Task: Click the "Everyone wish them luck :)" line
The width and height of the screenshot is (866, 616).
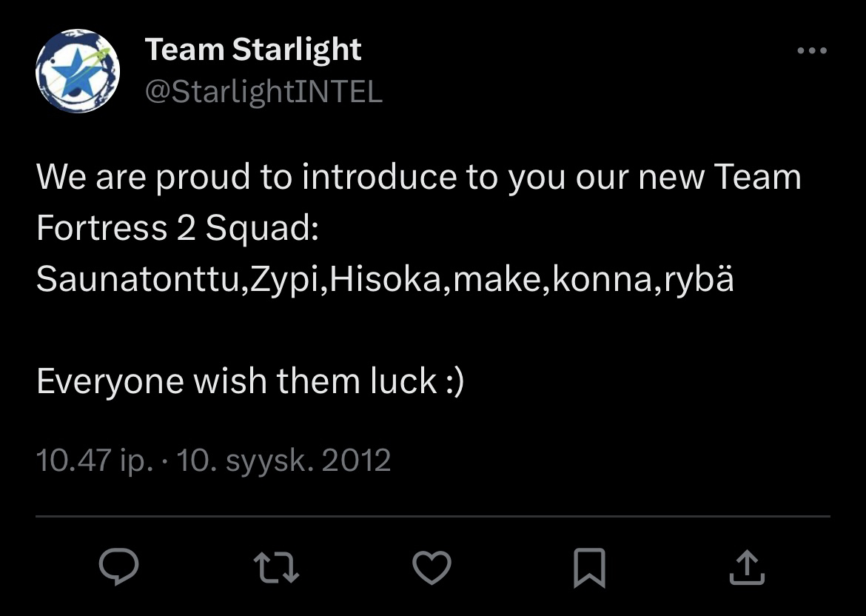Action: pyautogui.click(x=249, y=381)
